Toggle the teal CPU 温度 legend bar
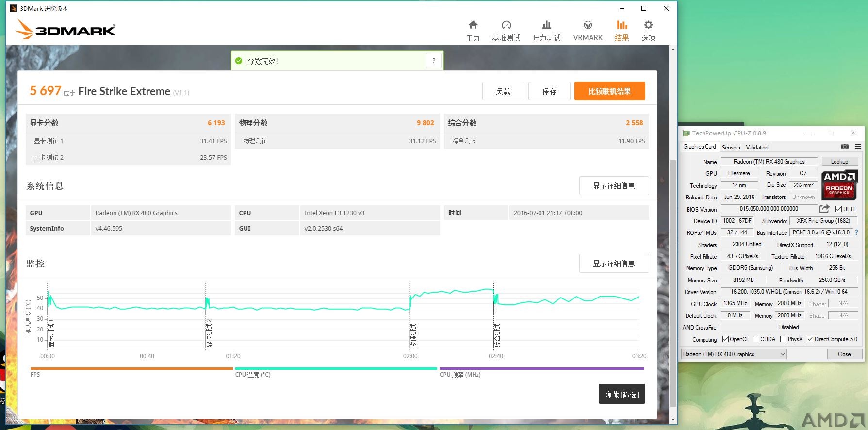 (x=336, y=368)
